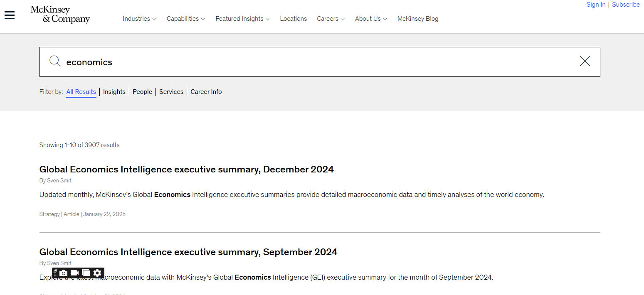The width and height of the screenshot is (644, 295).
Task: Open the overlay settings gear icon
Action: (x=97, y=273)
